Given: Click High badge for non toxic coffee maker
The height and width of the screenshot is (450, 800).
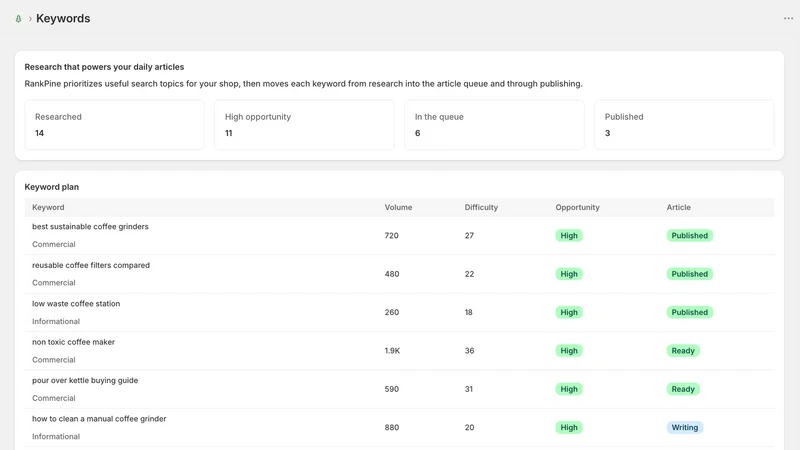Looking at the screenshot, I should click(x=569, y=351).
